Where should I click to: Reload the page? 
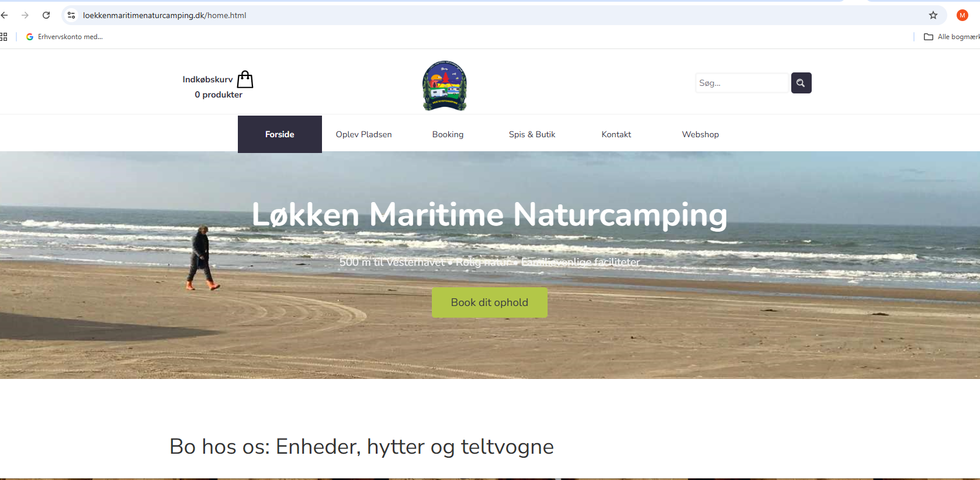pyautogui.click(x=46, y=15)
